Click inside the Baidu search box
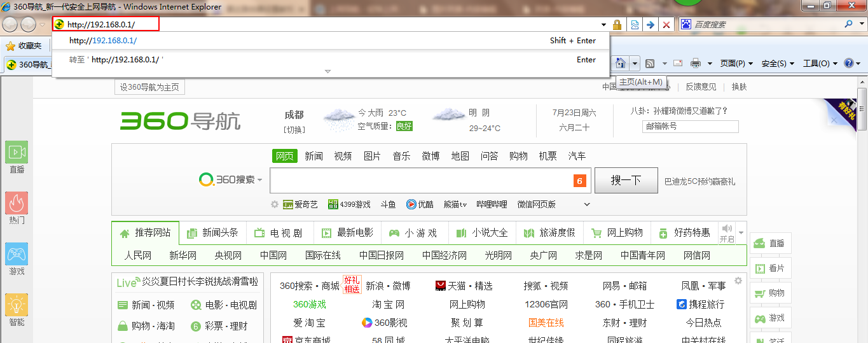 coord(766,24)
